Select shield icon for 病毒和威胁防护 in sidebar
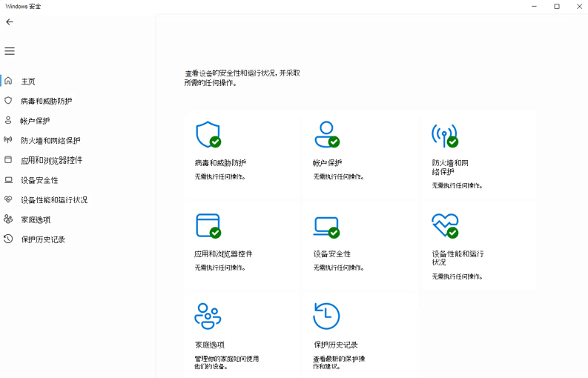588x378 pixels. pos(8,101)
